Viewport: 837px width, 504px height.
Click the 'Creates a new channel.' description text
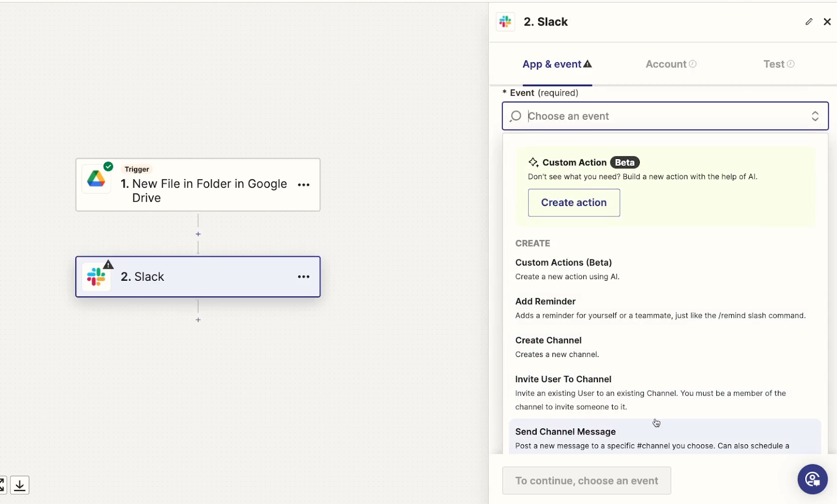coord(557,354)
